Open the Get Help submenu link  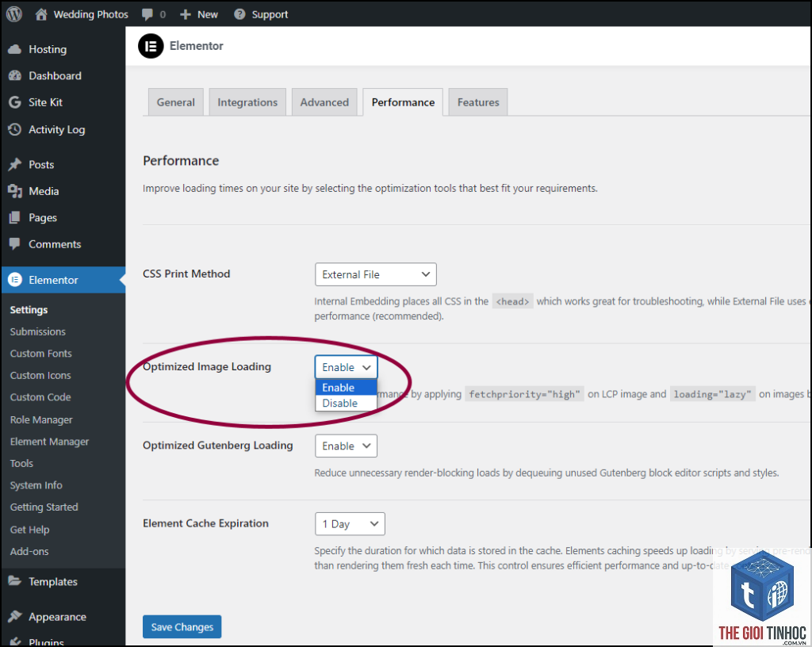pyautogui.click(x=29, y=530)
